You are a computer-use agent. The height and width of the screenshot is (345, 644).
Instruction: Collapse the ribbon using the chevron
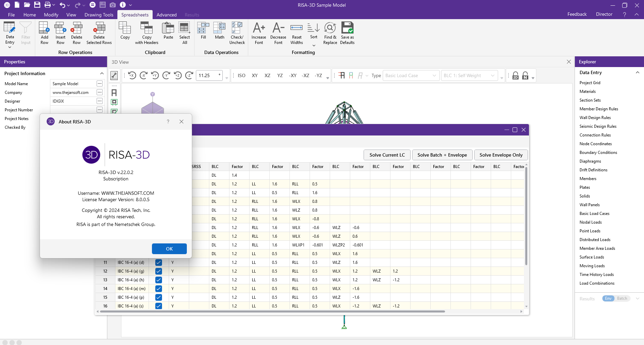click(x=636, y=14)
